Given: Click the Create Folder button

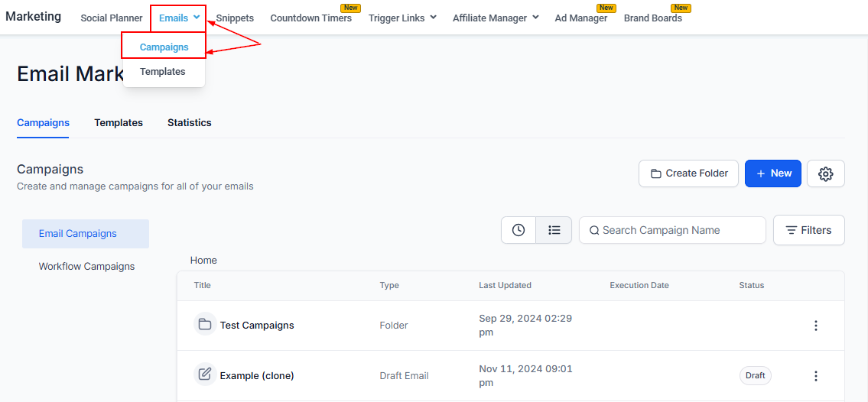Looking at the screenshot, I should pos(688,173).
